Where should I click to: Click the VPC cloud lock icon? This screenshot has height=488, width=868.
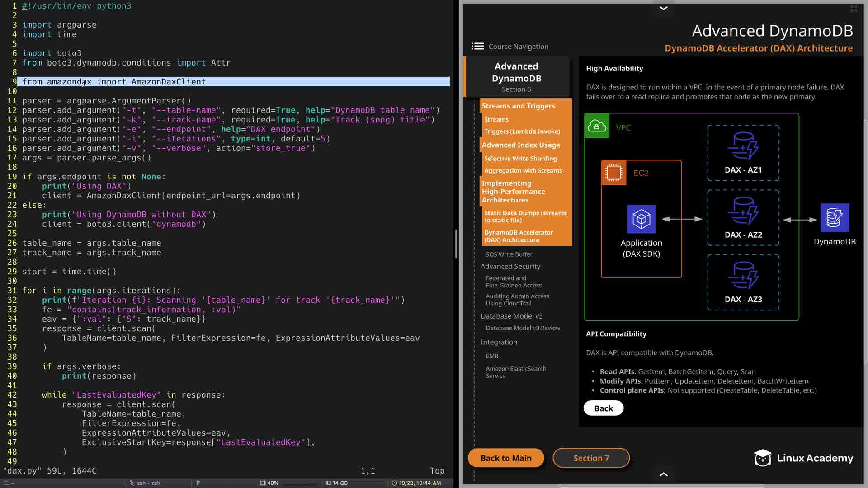pyautogui.click(x=597, y=126)
